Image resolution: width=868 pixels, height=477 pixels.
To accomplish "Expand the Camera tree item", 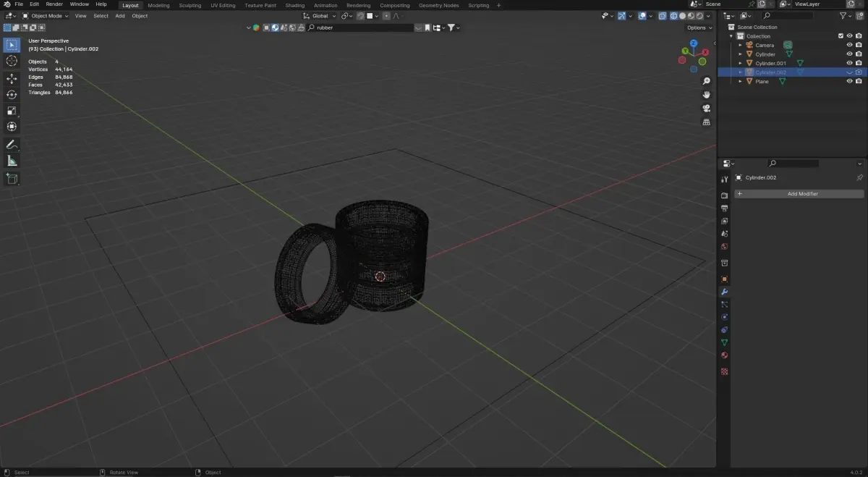I will point(740,45).
